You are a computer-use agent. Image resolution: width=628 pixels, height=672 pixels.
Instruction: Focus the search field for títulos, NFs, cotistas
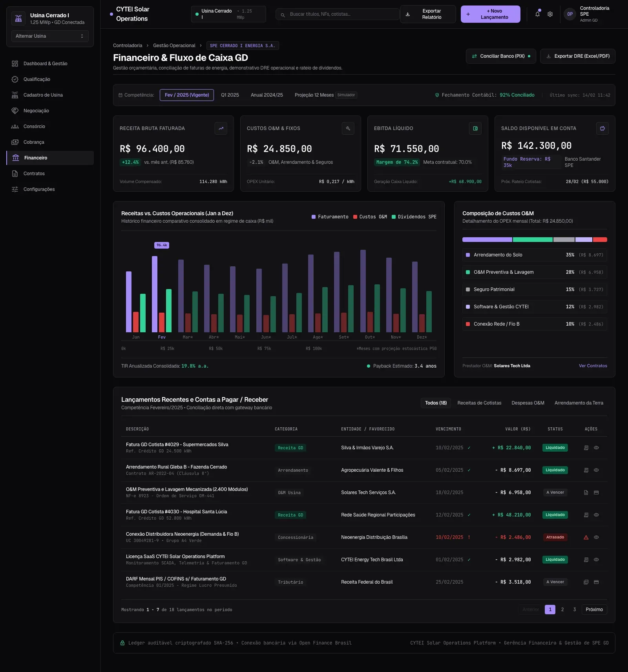click(x=338, y=14)
